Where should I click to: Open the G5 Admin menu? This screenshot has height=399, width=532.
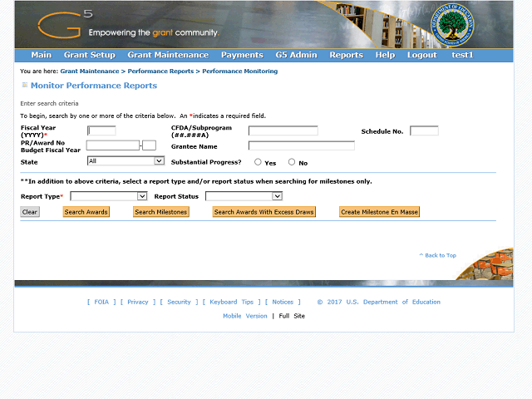(x=296, y=55)
